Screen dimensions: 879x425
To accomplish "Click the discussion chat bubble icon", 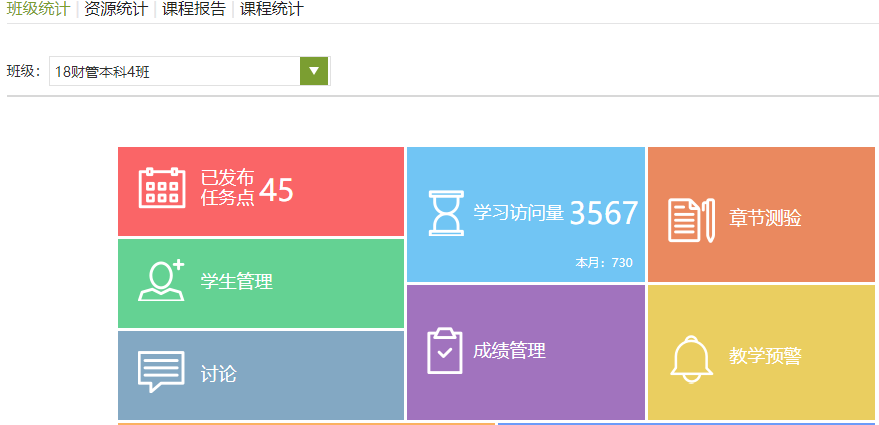I will click(x=161, y=372).
